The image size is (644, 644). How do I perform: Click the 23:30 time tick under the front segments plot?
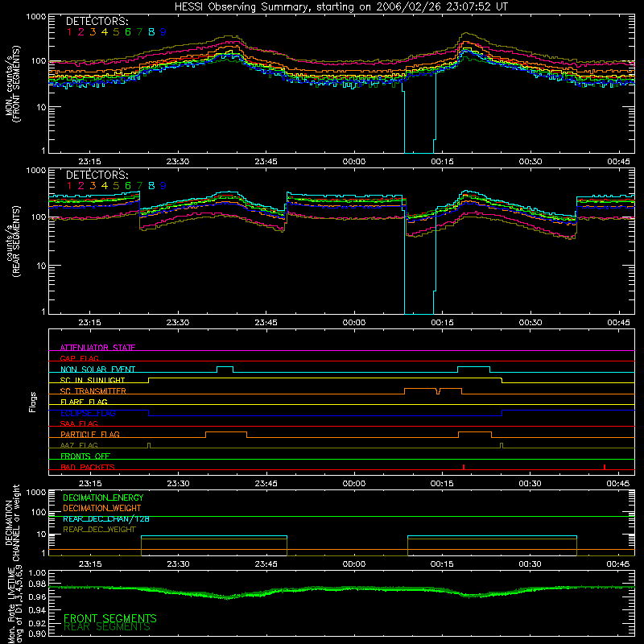tap(178, 162)
